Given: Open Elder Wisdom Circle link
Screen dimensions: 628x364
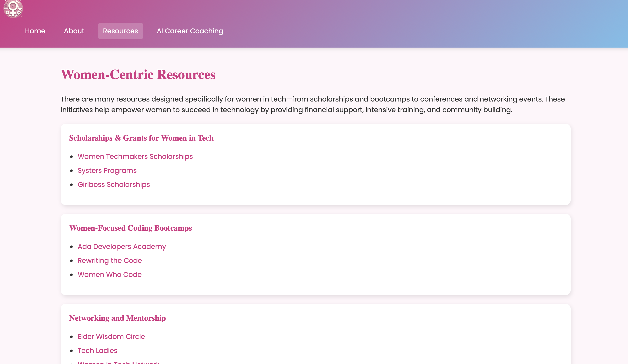Looking at the screenshot, I should click(x=111, y=336).
